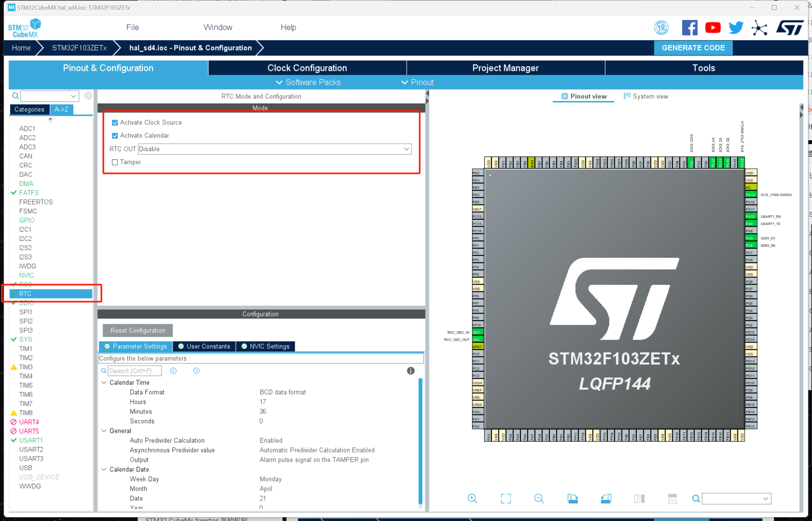
Task: Open the RTC OUT dropdown
Action: click(275, 149)
